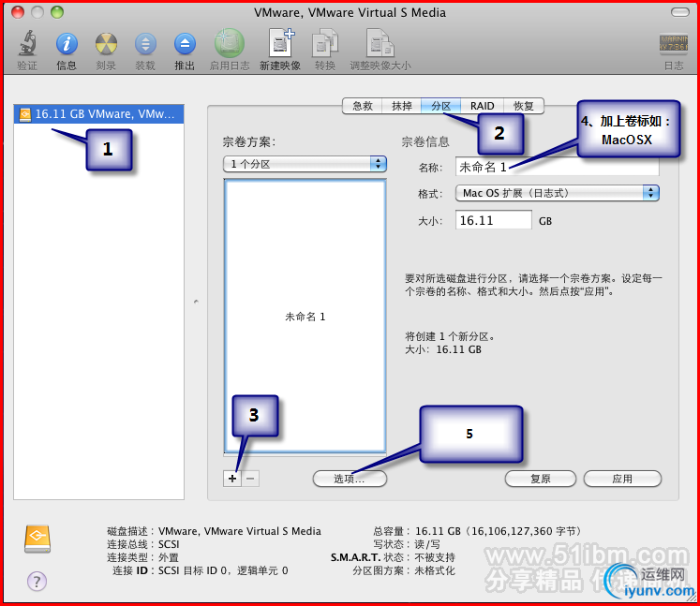This screenshot has height=606, width=700.
Task: Switch to the First Aid (急救) tab
Action: click(x=362, y=106)
